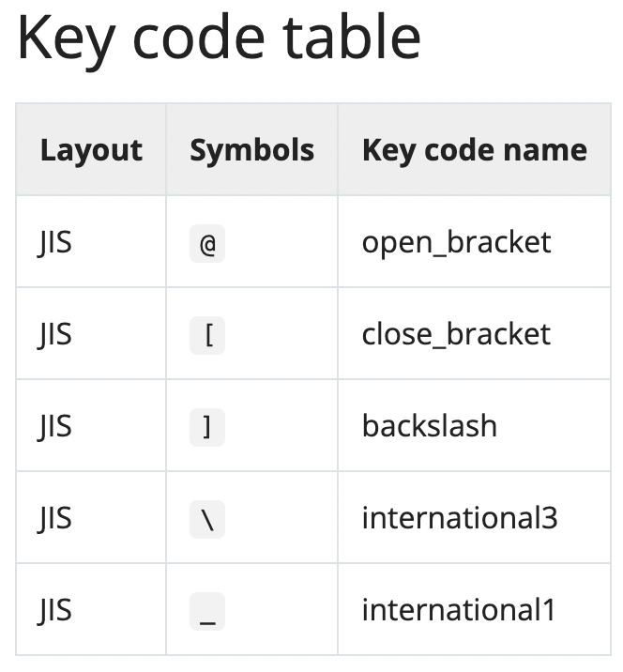Click the 'Key code name' column header
623x672 pixels.
pos(474,150)
